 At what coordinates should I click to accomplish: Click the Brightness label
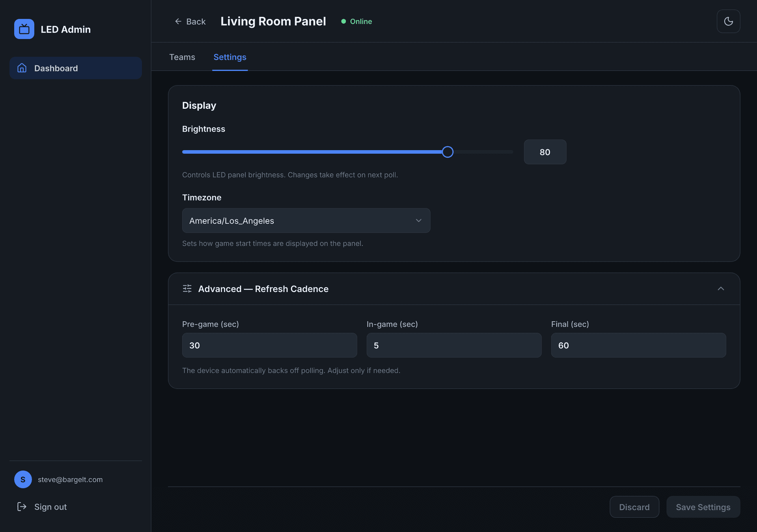(203, 129)
